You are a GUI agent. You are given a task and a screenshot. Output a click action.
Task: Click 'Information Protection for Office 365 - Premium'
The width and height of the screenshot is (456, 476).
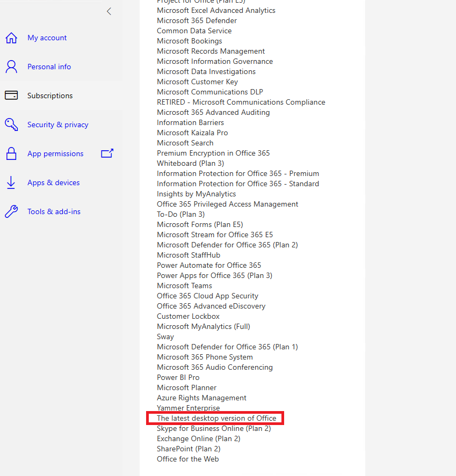pos(238,174)
